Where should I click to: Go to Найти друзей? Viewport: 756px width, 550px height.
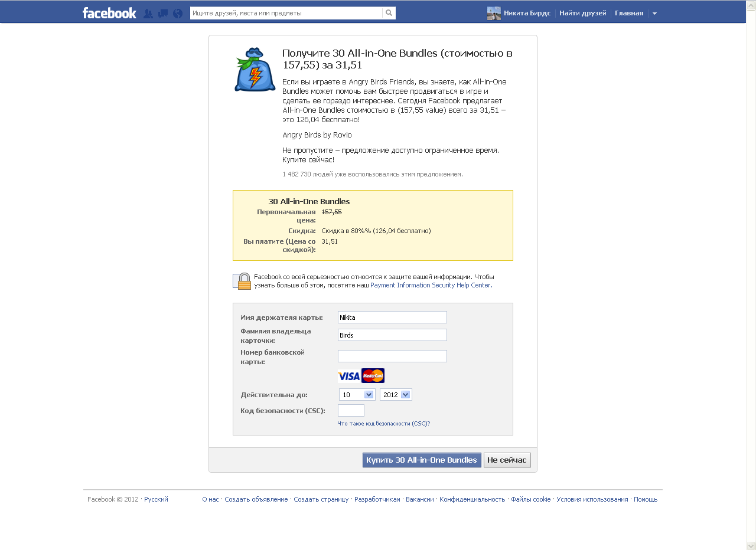point(582,13)
